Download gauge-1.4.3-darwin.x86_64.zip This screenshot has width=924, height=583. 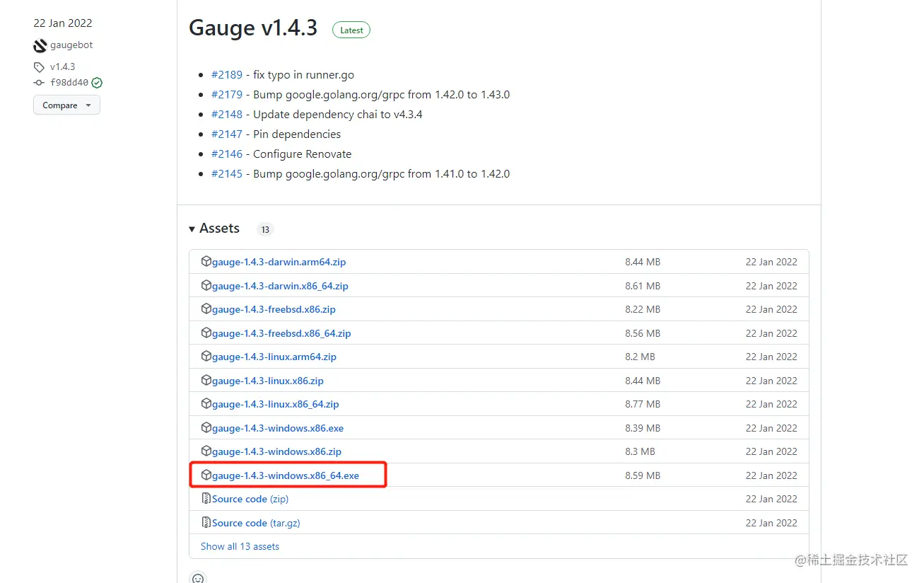click(x=280, y=286)
